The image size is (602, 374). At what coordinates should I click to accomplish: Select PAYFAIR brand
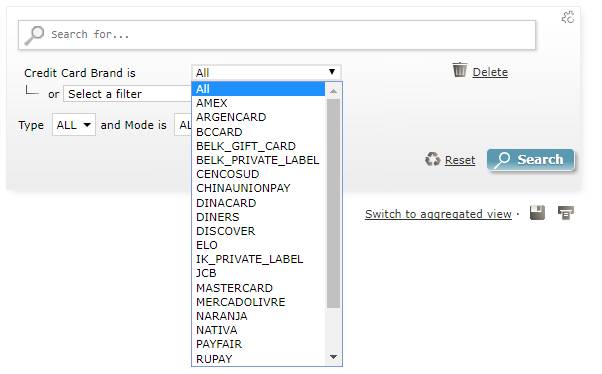click(x=258, y=344)
